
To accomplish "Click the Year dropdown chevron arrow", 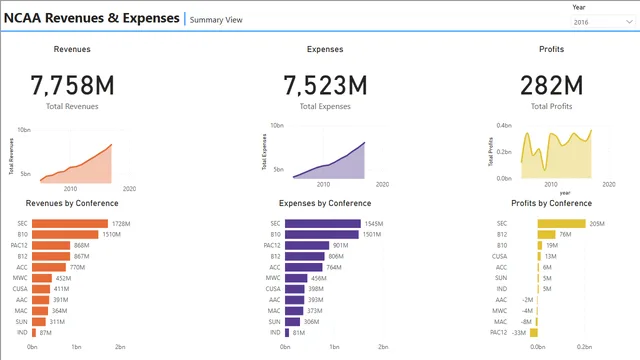I will pyautogui.click(x=629, y=22).
